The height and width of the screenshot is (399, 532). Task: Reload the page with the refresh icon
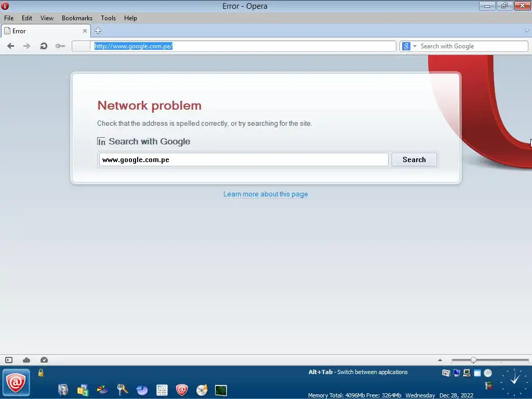(44, 46)
